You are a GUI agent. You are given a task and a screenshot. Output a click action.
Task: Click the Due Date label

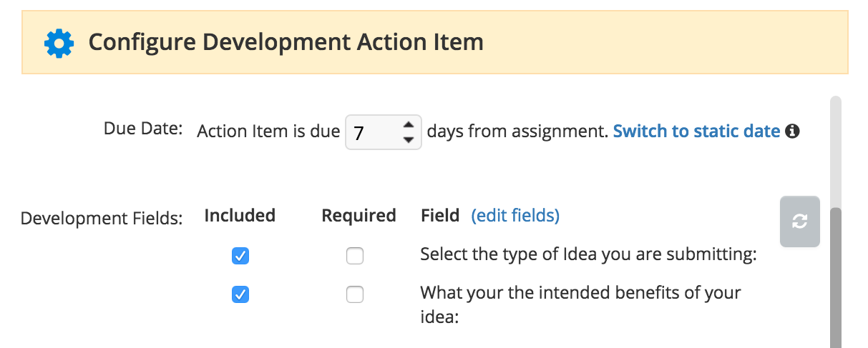[x=143, y=129]
